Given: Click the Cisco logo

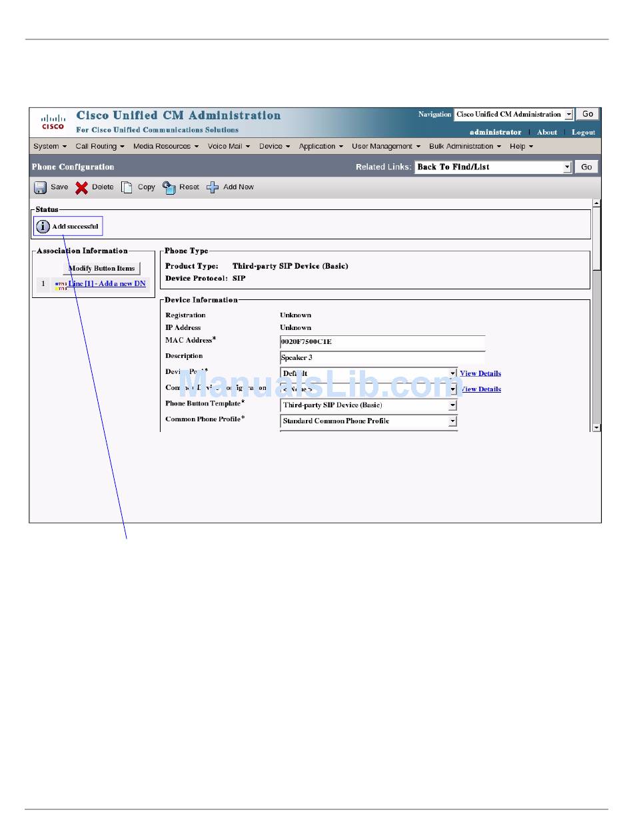Looking at the screenshot, I should (53, 122).
